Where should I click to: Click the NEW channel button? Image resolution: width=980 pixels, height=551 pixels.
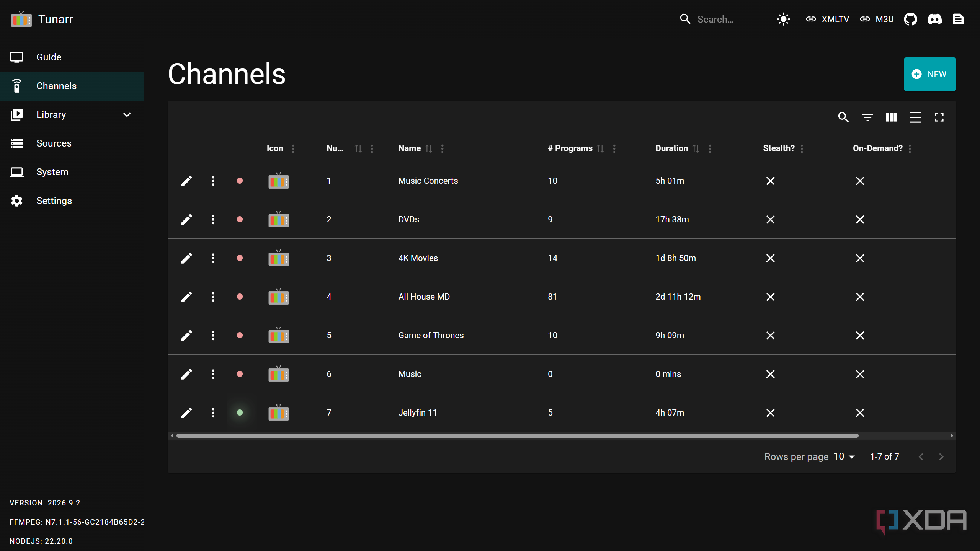[x=930, y=74]
